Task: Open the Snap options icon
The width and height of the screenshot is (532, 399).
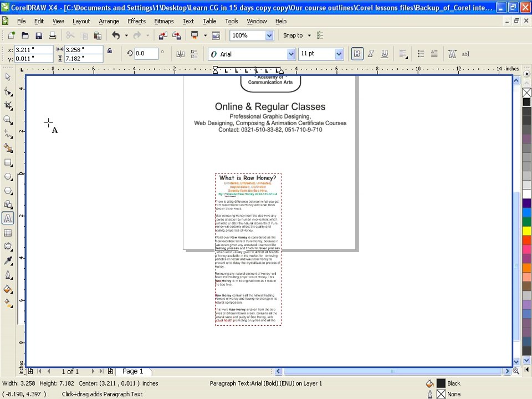Action: (x=320, y=35)
